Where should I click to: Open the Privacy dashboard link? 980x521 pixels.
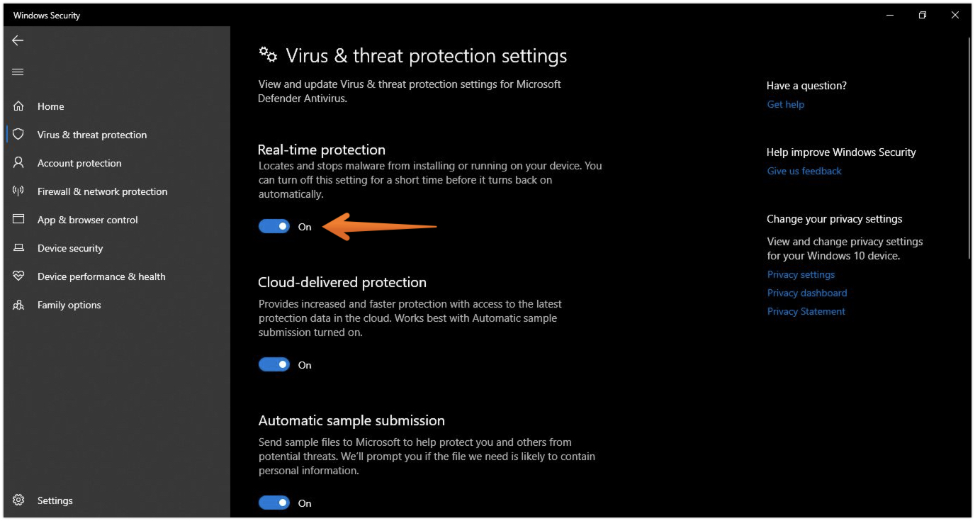807,293
